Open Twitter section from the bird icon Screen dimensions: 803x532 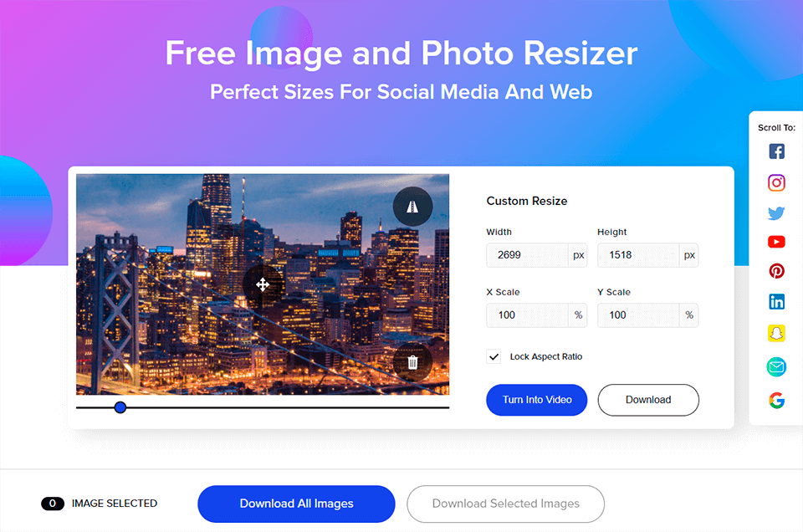[x=776, y=213]
